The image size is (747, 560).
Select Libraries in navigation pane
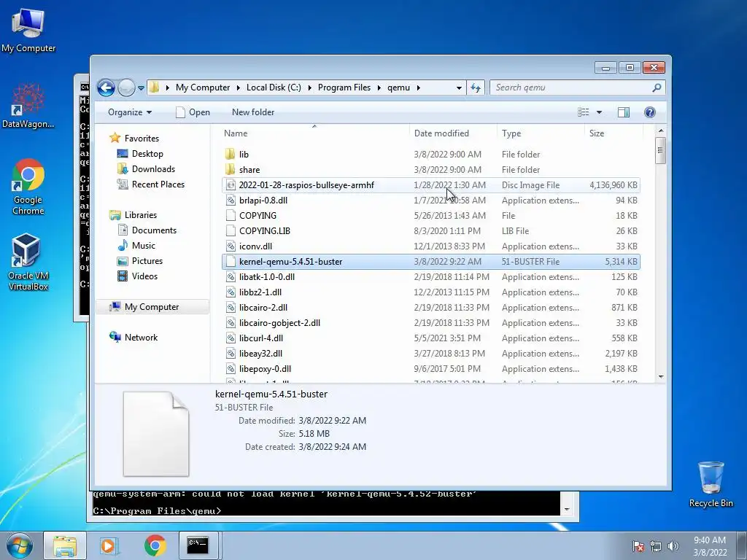click(141, 215)
